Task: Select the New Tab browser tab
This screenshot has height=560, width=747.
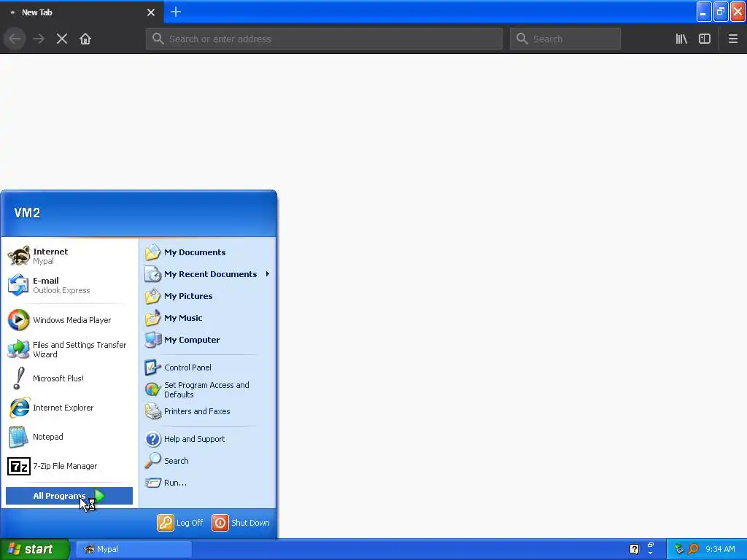Action: point(82,12)
